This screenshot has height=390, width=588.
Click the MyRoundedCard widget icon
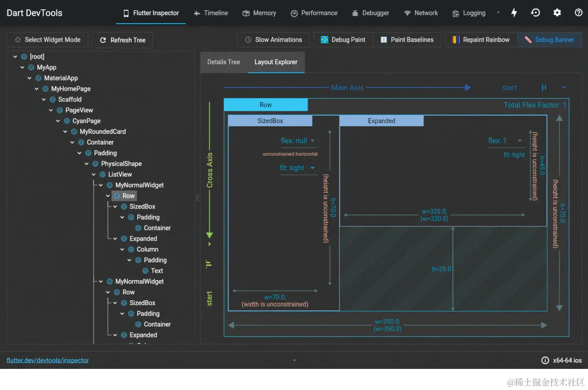(x=74, y=131)
